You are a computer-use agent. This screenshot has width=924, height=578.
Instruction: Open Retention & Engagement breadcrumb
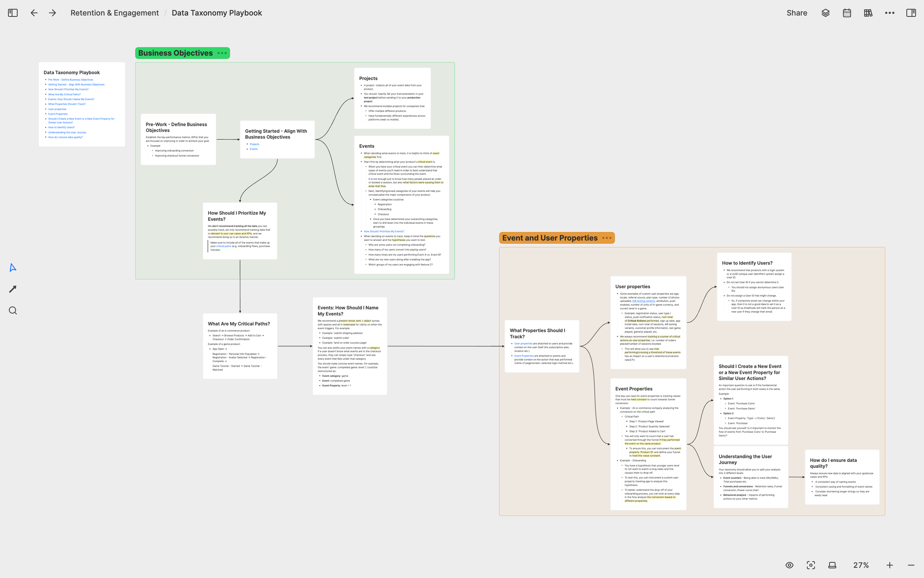click(x=115, y=13)
